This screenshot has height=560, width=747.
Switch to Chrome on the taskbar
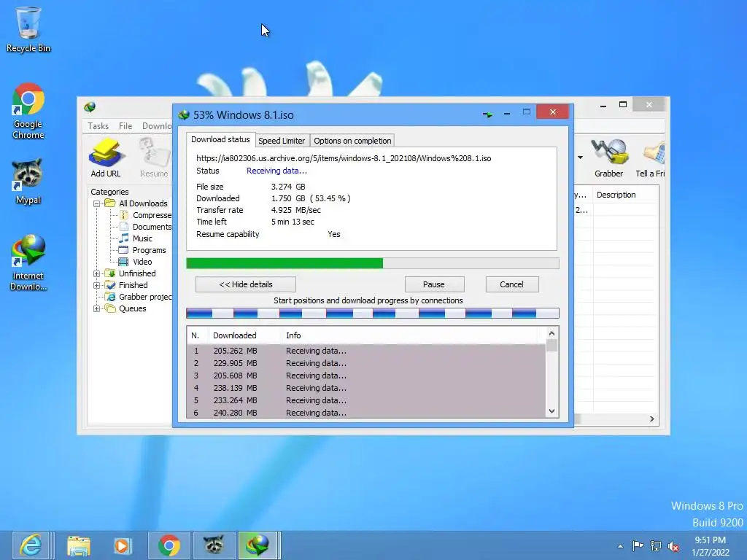point(169,545)
